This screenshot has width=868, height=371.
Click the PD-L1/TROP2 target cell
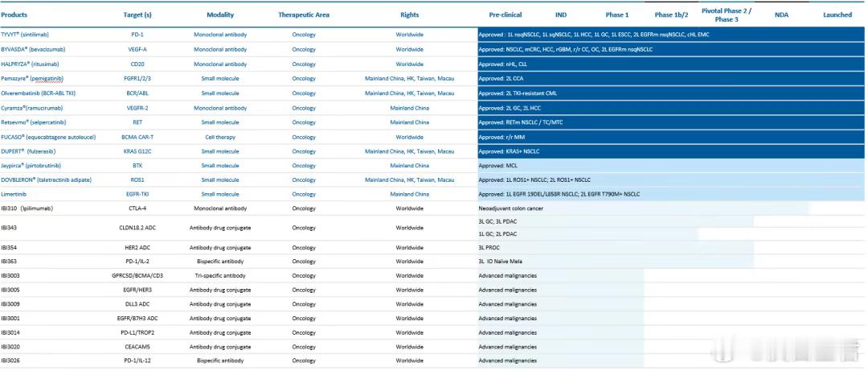(x=137, y=332)
